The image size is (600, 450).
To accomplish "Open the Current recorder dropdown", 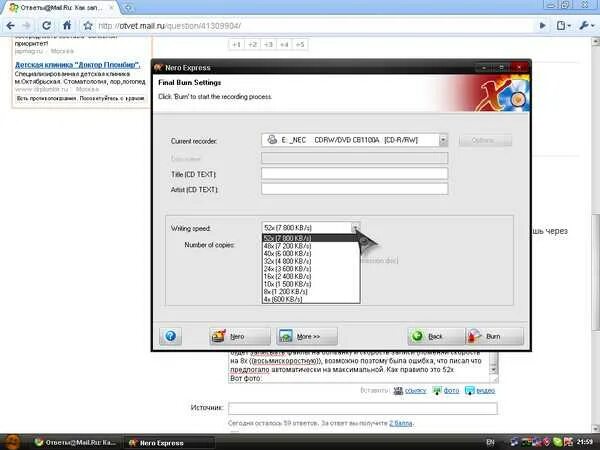I will tap(443, 140).
